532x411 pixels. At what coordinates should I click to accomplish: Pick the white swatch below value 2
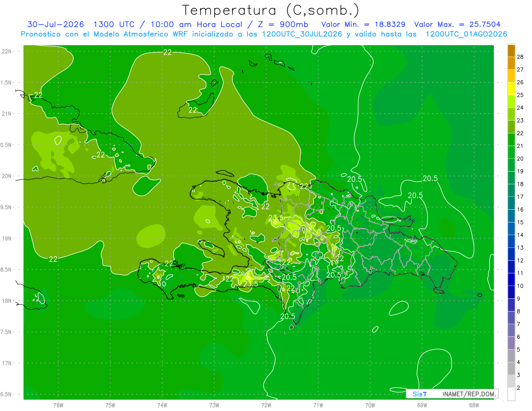tap(511, 394)
